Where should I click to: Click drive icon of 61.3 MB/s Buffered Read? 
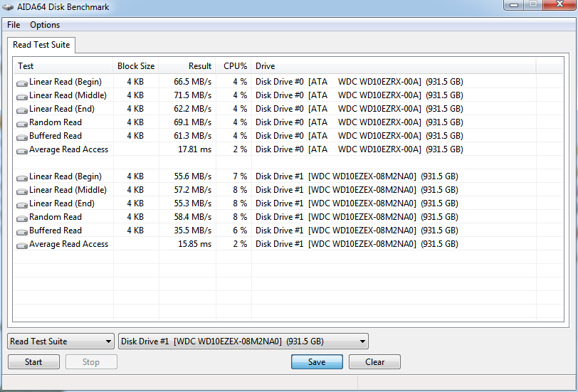(22, 137)
